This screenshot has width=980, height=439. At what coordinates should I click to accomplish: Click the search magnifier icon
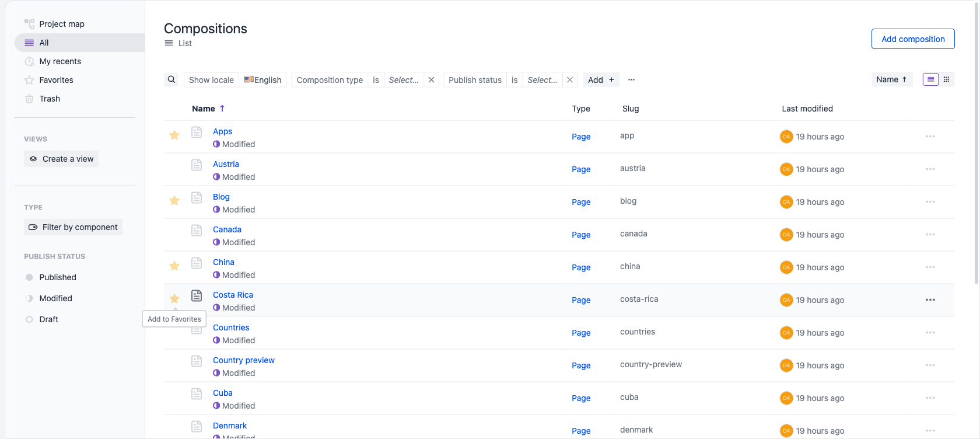pos(171,79)
